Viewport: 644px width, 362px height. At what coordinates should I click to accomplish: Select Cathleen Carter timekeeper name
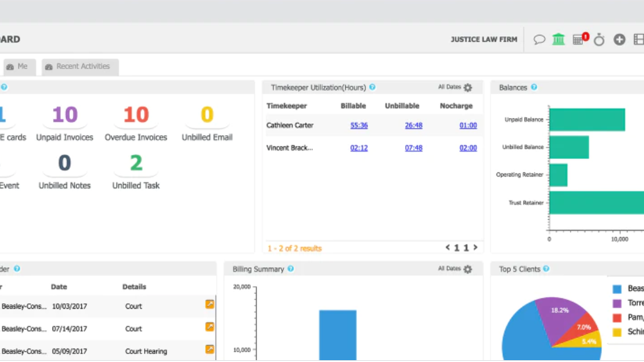click(290, 125)
